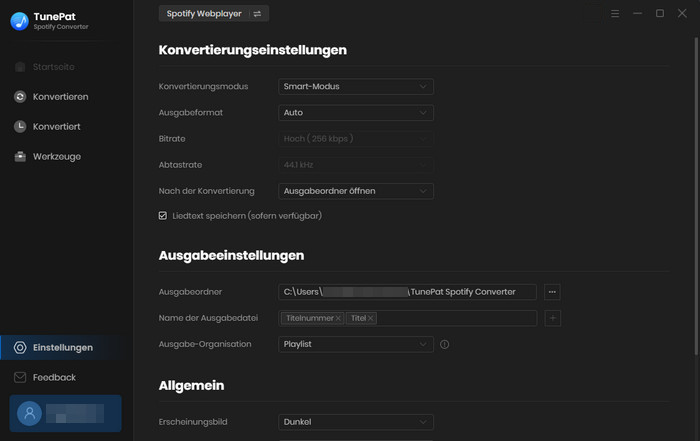The height and width of the screenshot is (441, 700).
Task: Open the user account panel
Action: [65, 413]
